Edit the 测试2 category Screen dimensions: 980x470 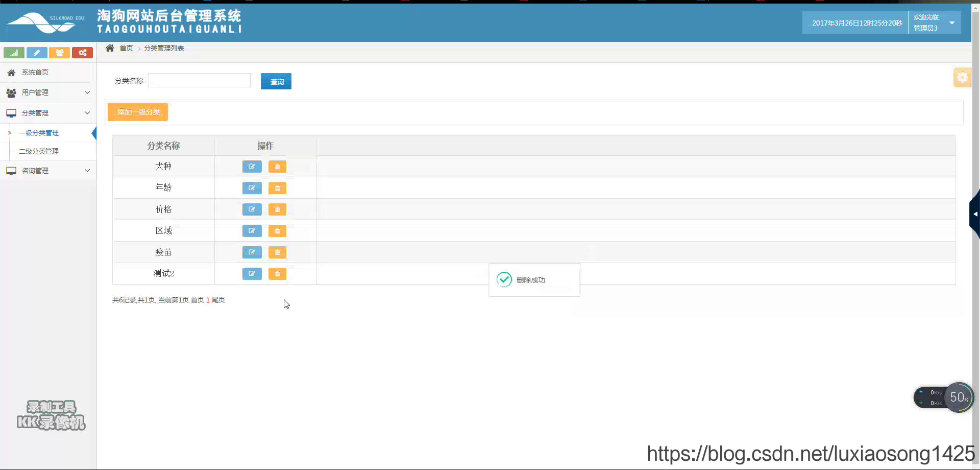252,274
